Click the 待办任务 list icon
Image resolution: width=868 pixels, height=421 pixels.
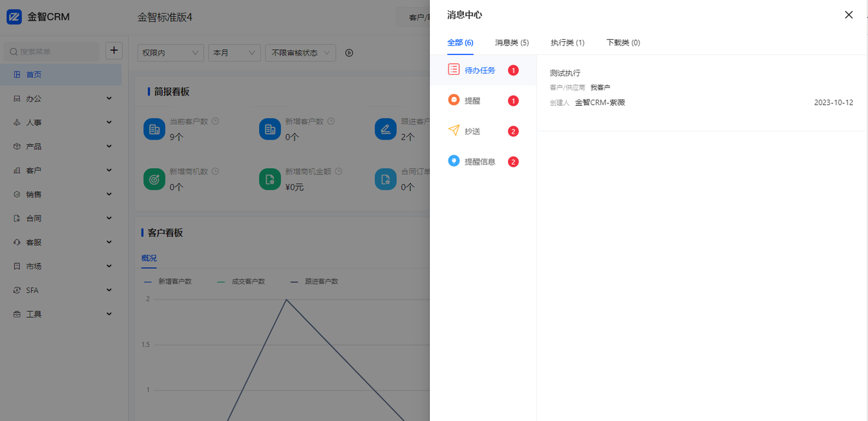pos(454,69)
